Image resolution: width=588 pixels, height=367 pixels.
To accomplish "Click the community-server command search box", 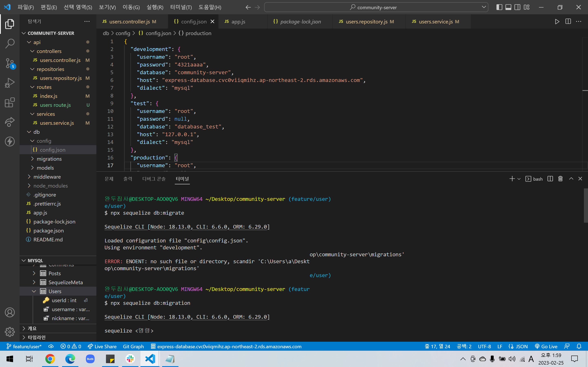I will [376, 7].
